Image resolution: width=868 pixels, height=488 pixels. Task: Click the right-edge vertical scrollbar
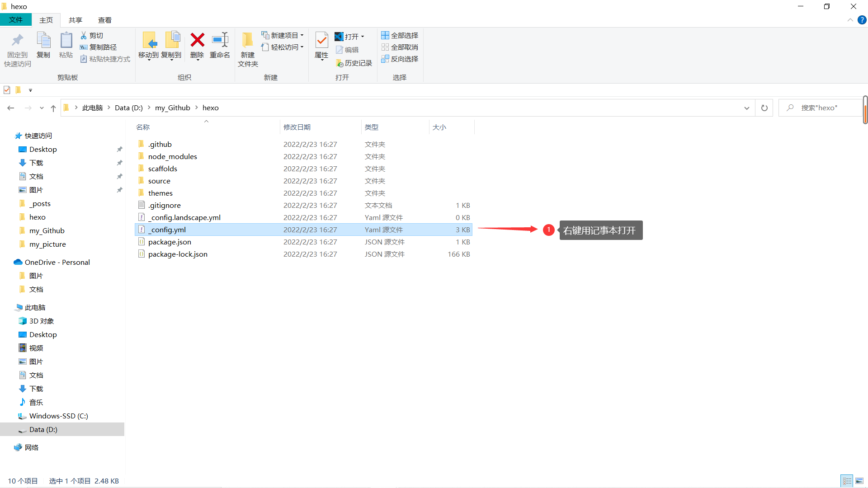pos(865,110)
